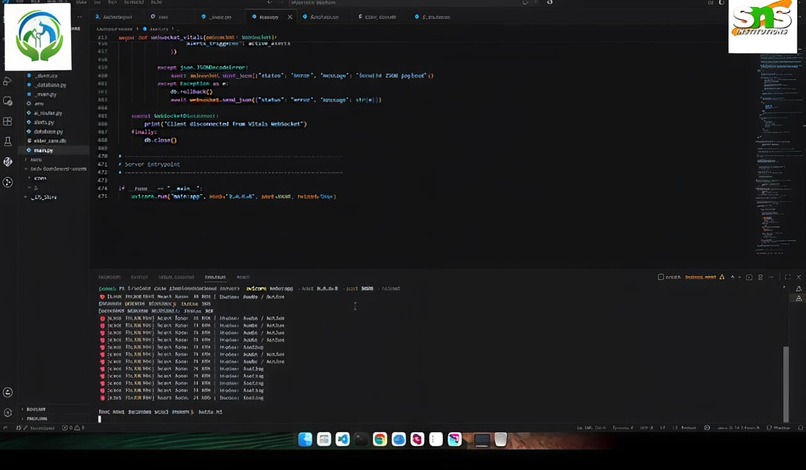Click the remote window status bar icon
The height and width of the screenshot is (470, 806).
6,428
